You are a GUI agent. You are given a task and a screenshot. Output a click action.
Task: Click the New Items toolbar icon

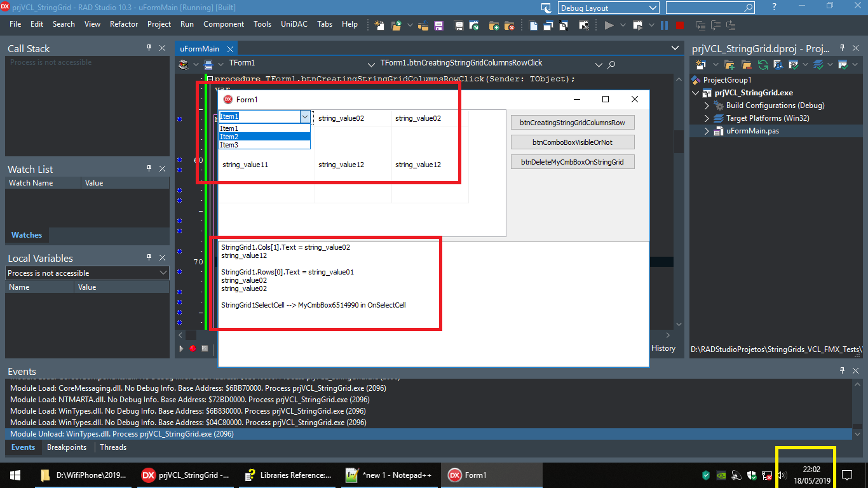pyautogui.click(x=379, y=25)
